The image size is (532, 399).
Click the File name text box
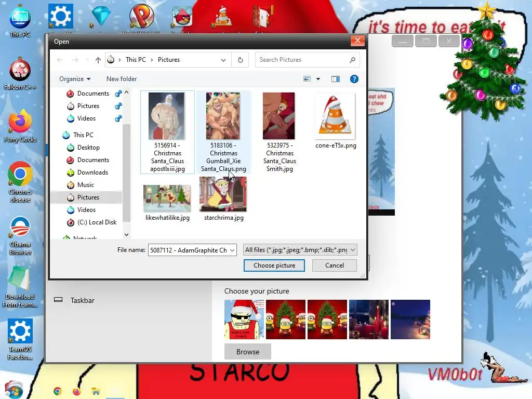[188, 250]
